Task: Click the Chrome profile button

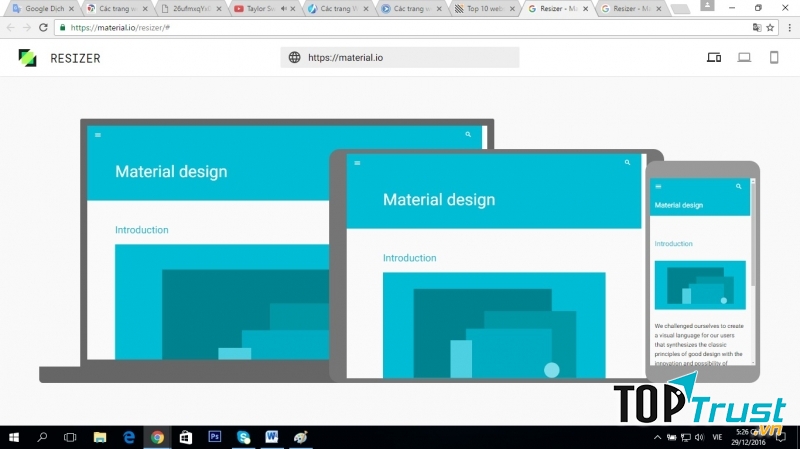Action: pos(707,6)
